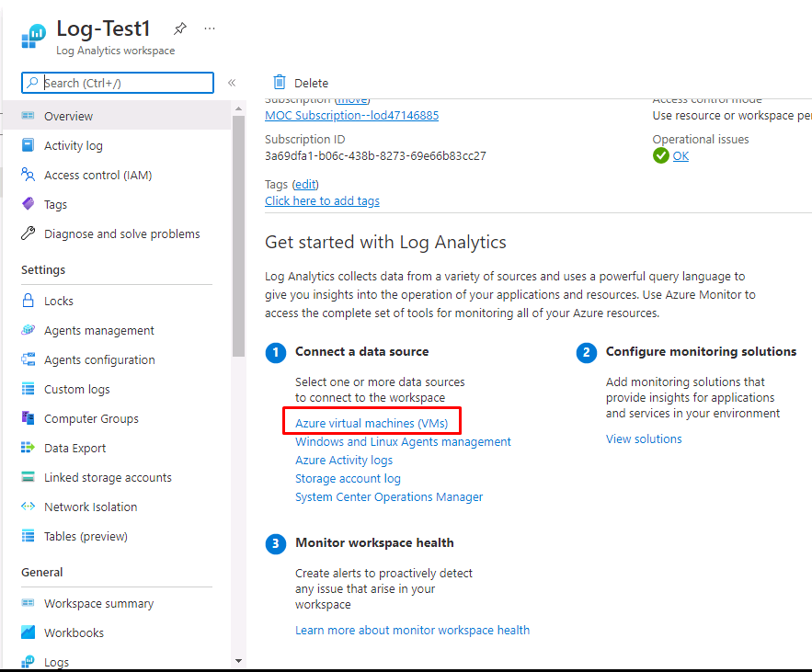Open the Workbooks pane

tap(74, 632)
